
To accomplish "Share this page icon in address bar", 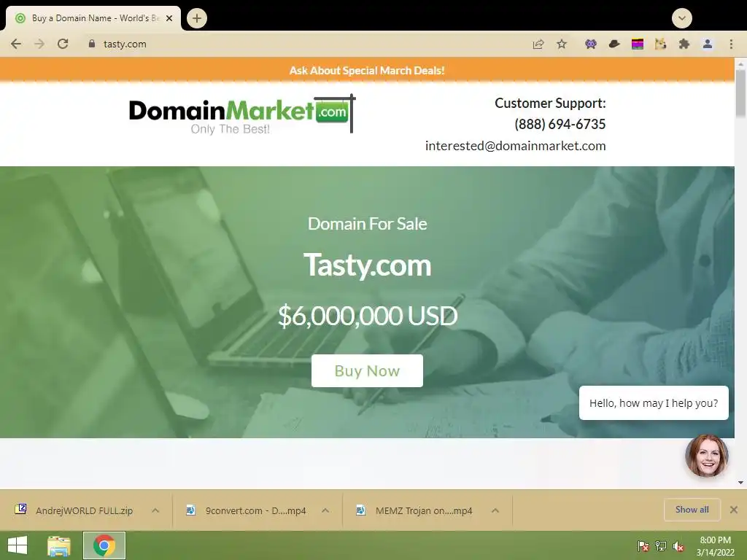I will [538, 44].
